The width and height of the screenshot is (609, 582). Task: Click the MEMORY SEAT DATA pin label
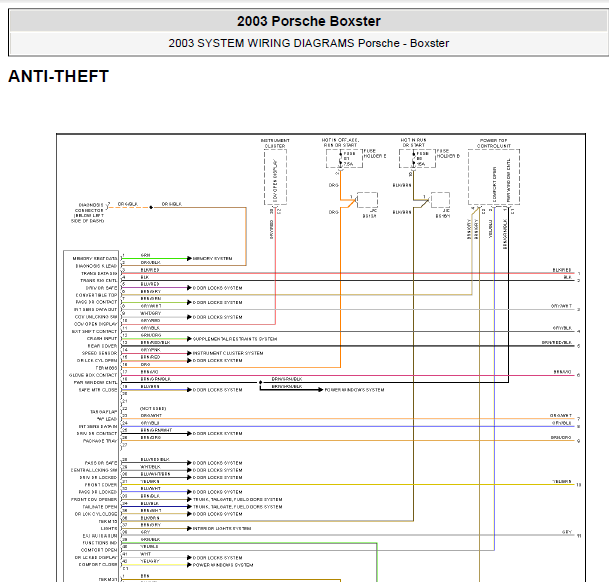95,258
